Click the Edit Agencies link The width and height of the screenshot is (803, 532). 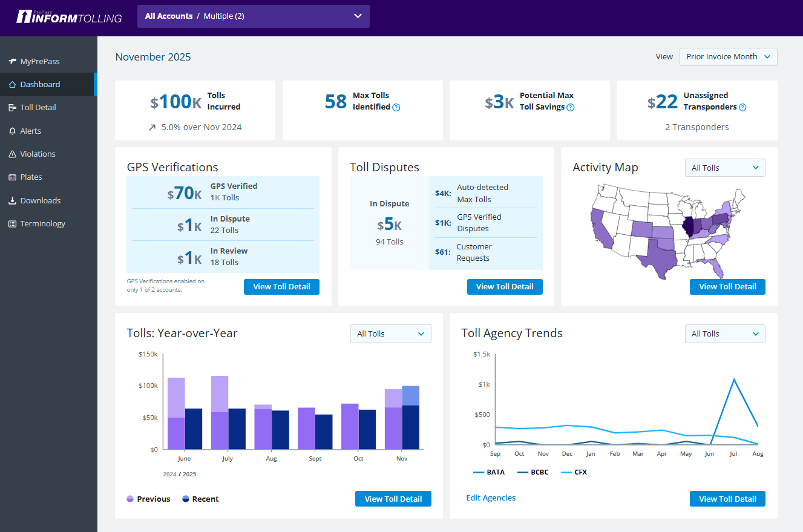490,498
